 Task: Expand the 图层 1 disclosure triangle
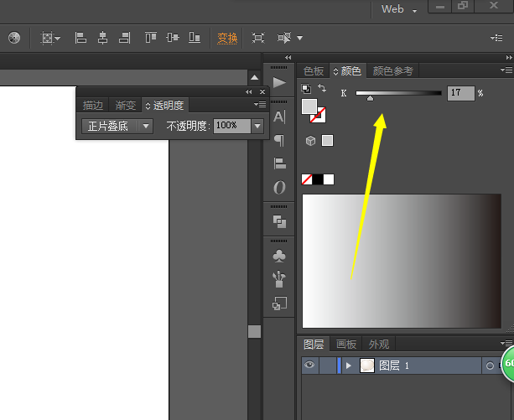[349, 366]
